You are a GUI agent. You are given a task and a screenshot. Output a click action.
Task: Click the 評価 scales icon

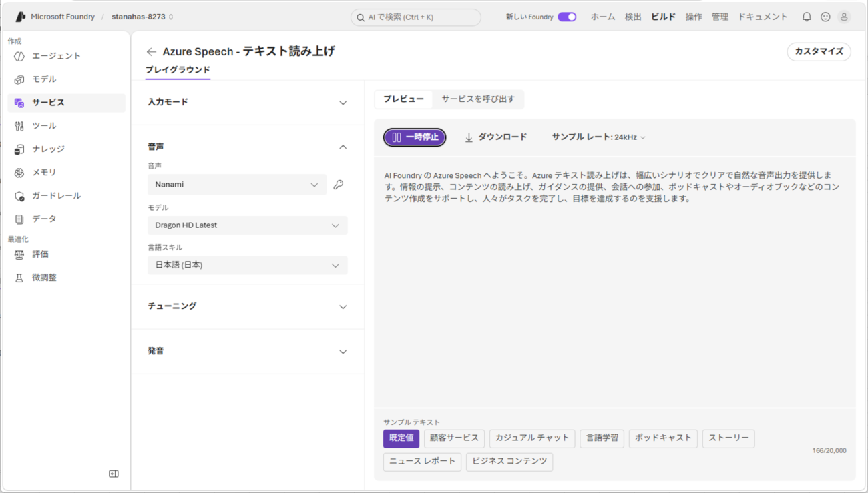[x=19, y=254]
